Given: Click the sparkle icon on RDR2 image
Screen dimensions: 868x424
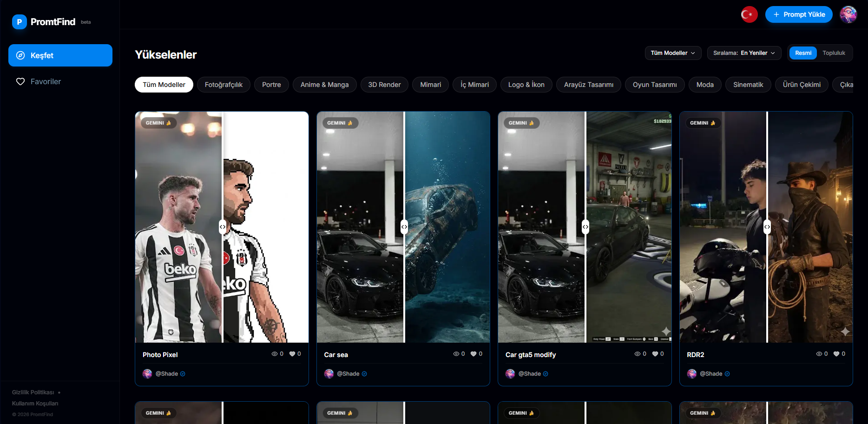Looking at the screenshot, I should tap(845, 331).
